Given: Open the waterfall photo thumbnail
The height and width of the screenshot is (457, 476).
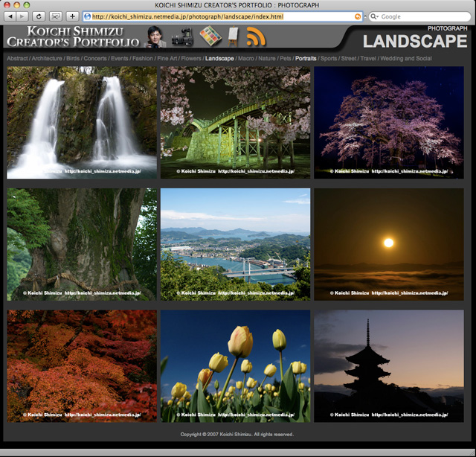Looking at the screenshot, I should (x=82, y=122).
